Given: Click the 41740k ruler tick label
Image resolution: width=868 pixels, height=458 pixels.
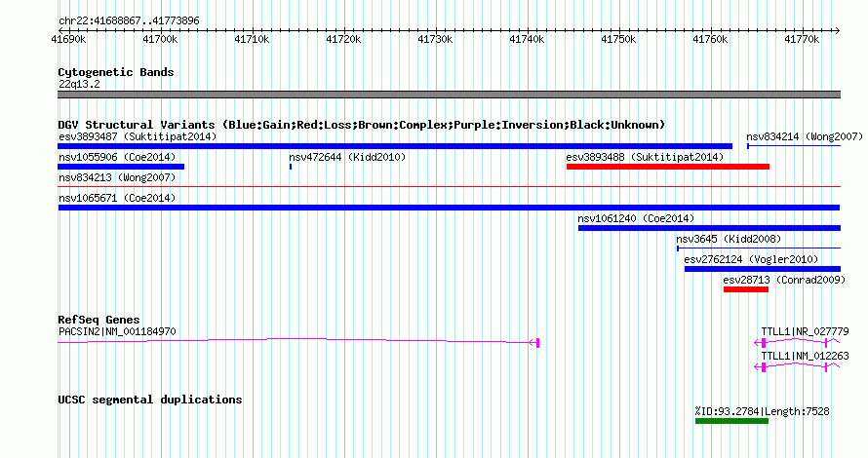Looking at the screenshot, I should 527,39.
